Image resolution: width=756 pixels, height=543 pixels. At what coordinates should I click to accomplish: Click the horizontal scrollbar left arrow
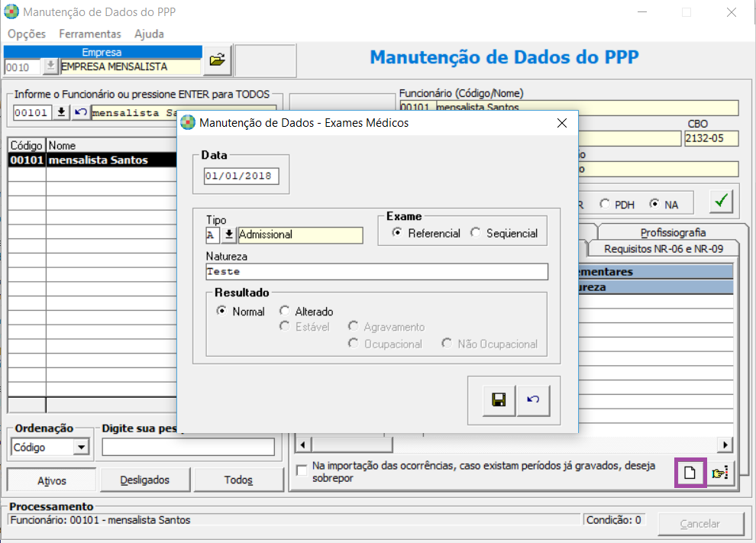coord(303,444)
